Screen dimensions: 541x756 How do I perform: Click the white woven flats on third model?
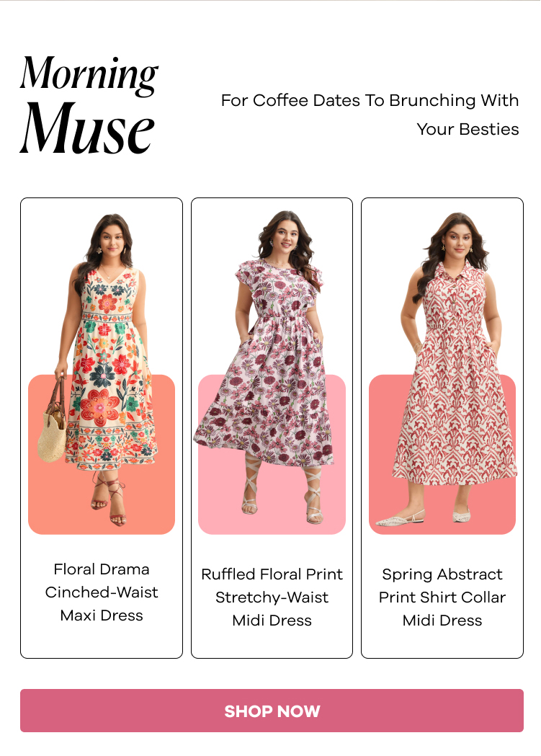[x=423, y=517]
